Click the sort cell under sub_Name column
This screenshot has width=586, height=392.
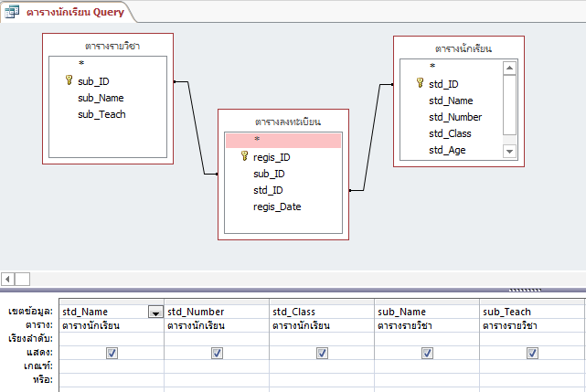click(427, 338)
